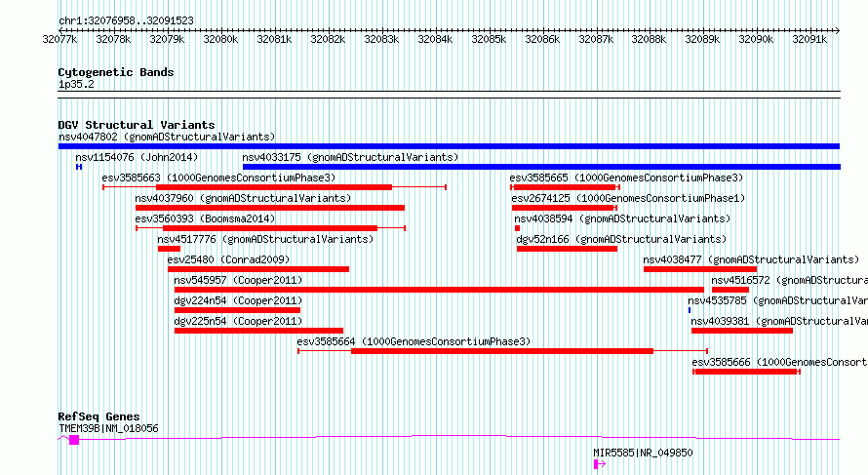Open the dgv225n54 (Cooper2011) label
Image resolution: width=868 pixels, height=475 pixels.
click(x=239, y=321)
